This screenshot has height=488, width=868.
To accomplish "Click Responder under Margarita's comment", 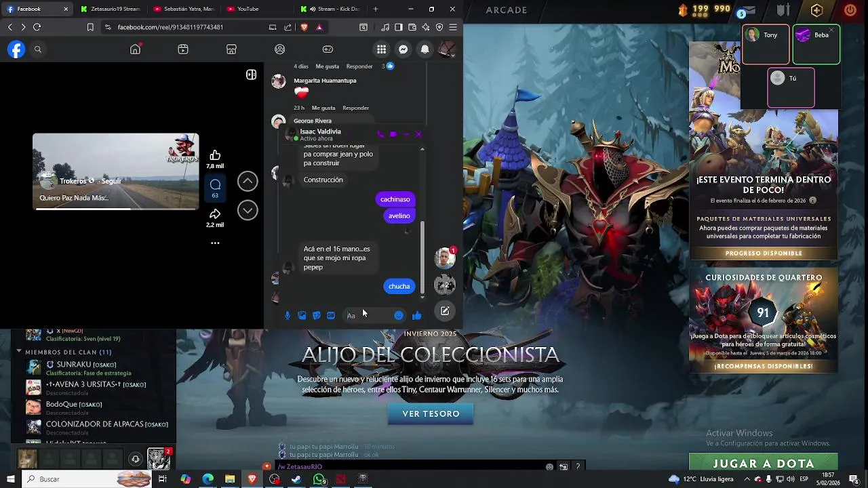I will (x=356, y=108).
